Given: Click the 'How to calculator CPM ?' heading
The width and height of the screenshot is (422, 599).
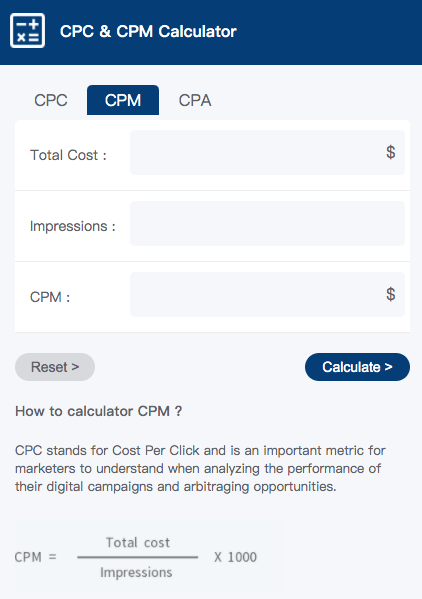Looking at the screenshot, I should [x=99, y=411].
